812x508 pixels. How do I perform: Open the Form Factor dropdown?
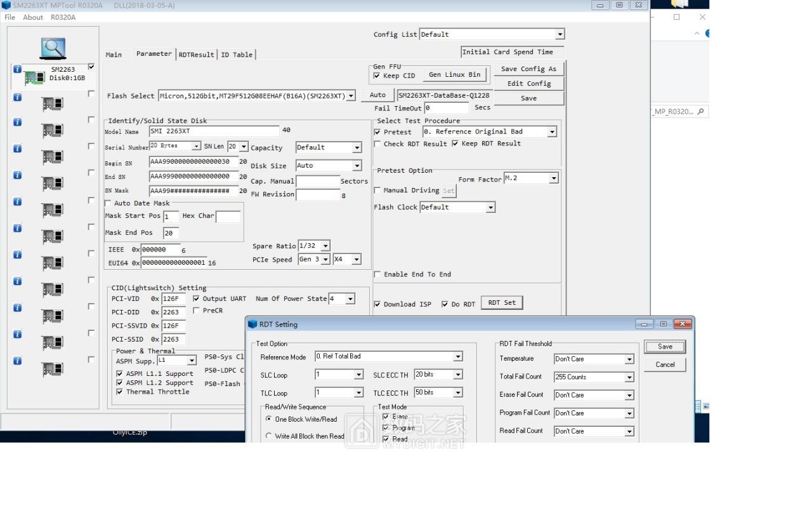(554, 178)
